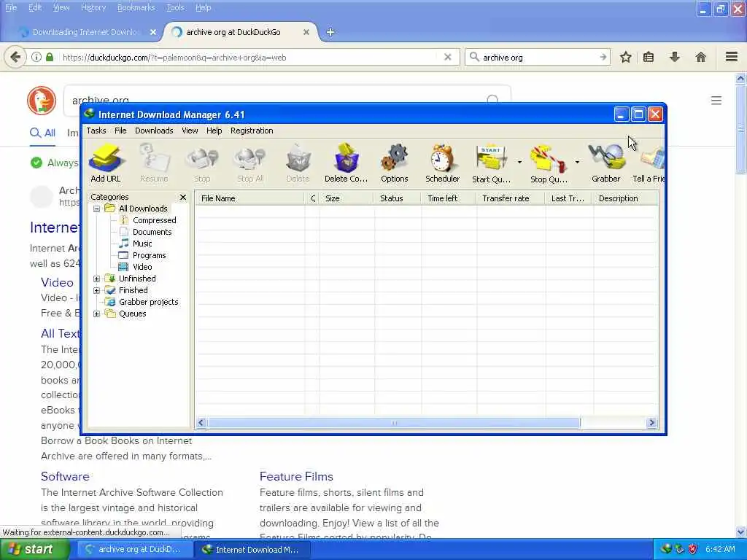Image resolution: width=747 pixels, height=560 pixels.
Task: Click the Tell a Friend icon
Action: tap(649, 163)
